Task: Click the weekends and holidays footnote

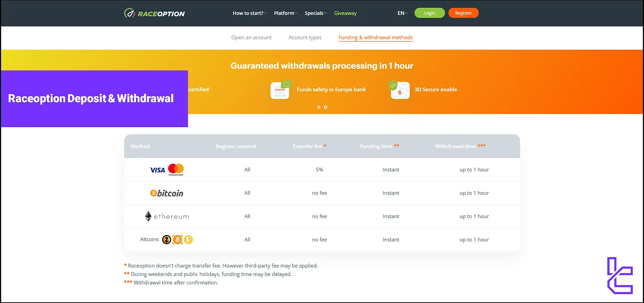Action: click(x=208, y=274)
